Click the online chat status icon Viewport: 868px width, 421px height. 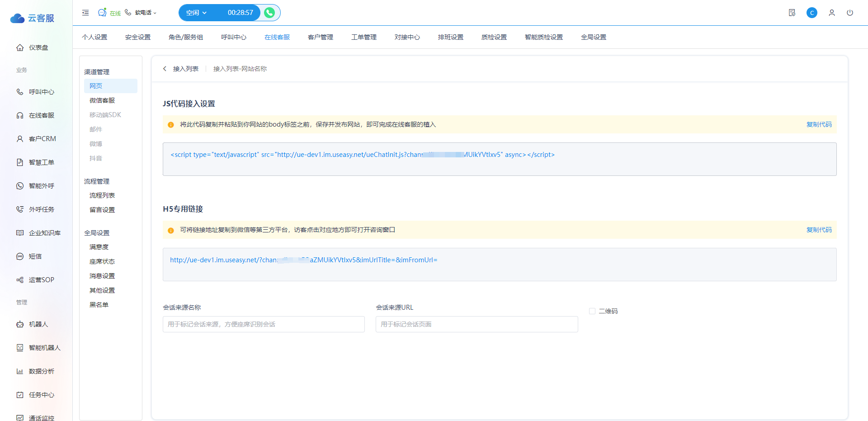(103, 12)
